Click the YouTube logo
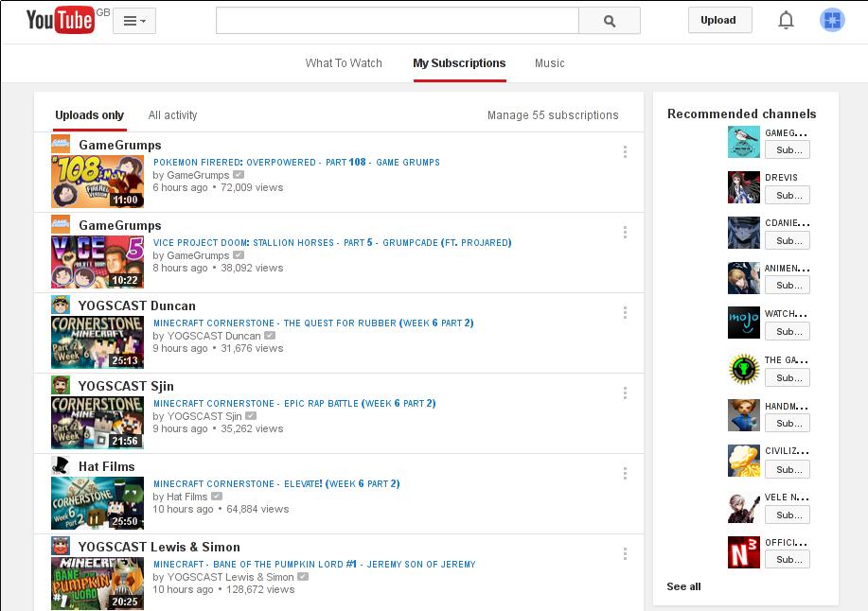 (60, 21)
